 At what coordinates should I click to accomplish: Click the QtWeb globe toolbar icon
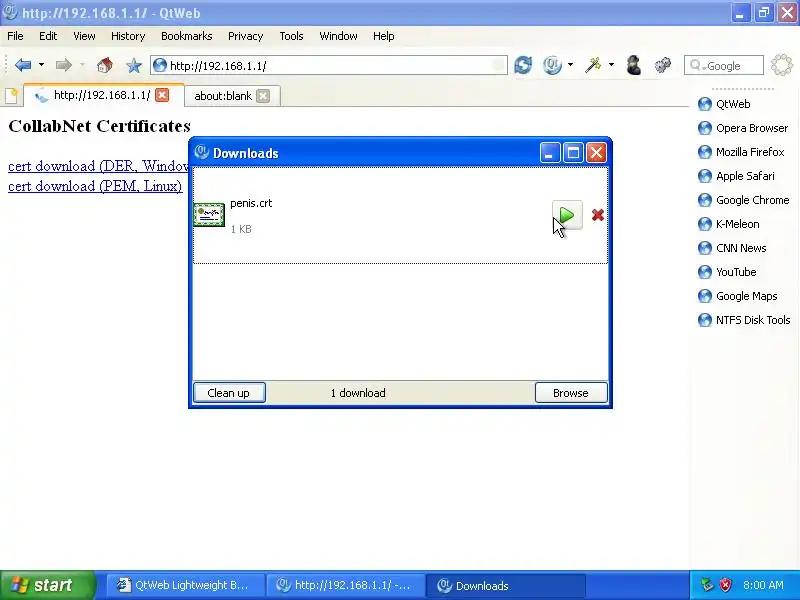coord(552,65)
